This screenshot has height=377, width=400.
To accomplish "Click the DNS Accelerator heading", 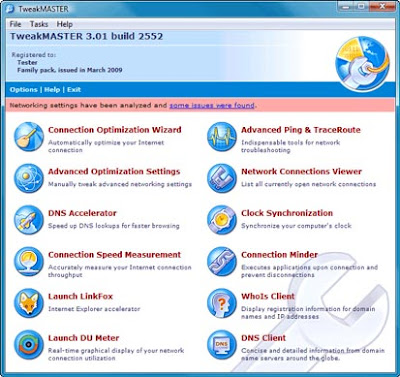I will 82,213.
